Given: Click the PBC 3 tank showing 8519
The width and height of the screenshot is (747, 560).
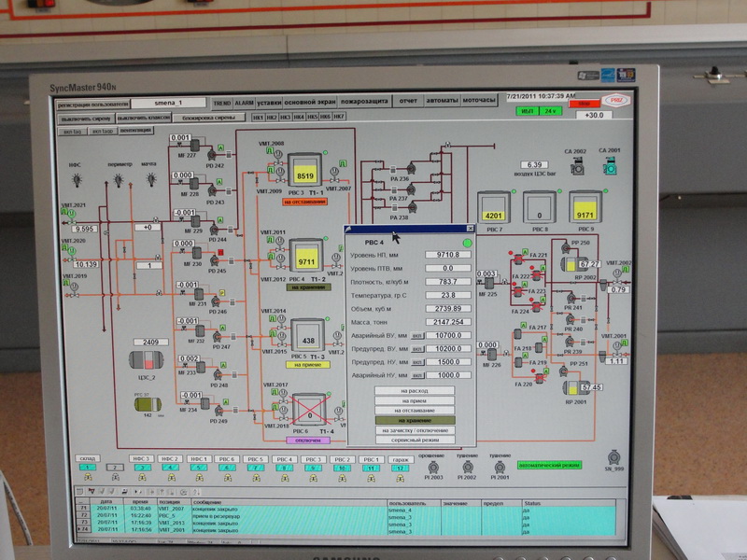Looking at the screenshot, I should pyautogui.click(x=305, y=171).
